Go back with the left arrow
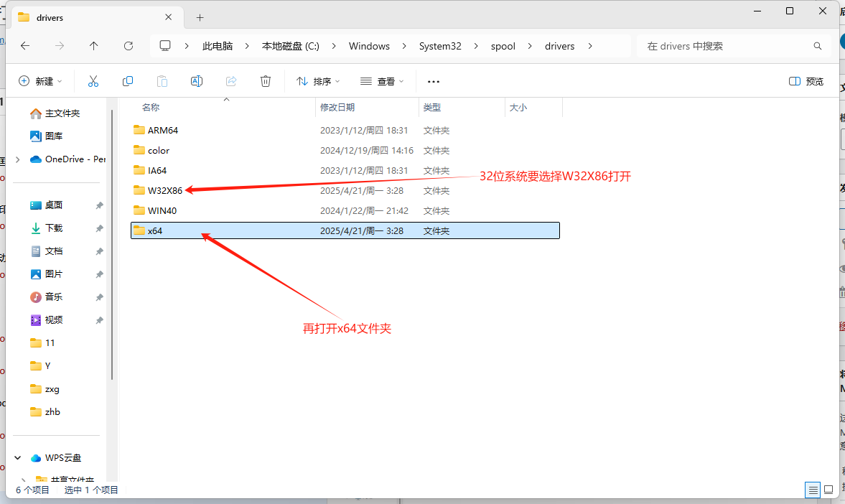 click(25, 46)
